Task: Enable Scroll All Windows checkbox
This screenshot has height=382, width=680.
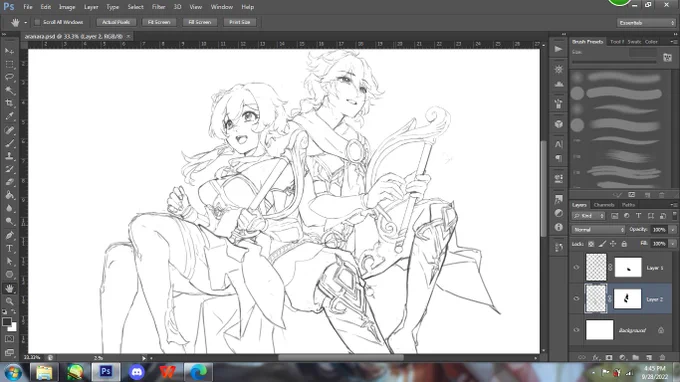Action: (37, 22)
